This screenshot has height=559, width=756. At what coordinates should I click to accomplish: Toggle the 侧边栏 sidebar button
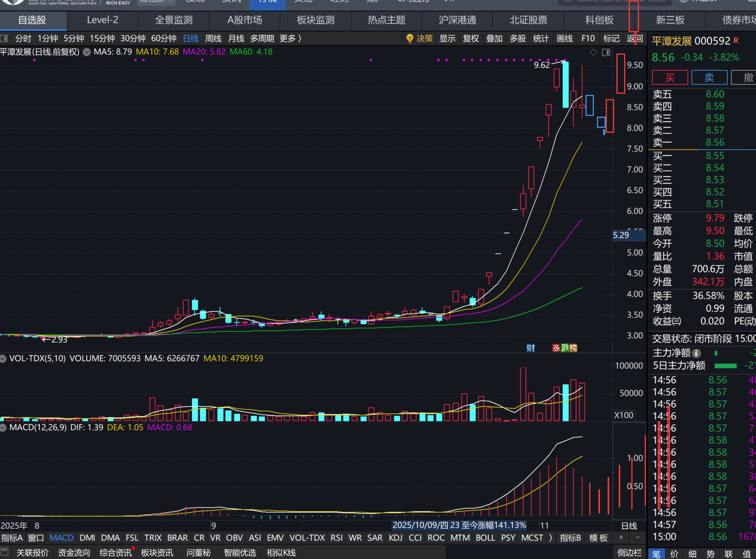(629, 552)
